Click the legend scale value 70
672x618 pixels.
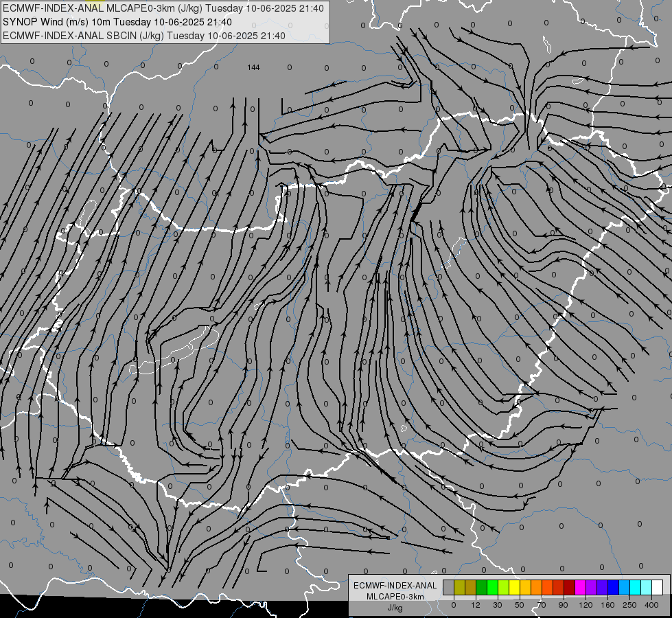click(542, 605)
